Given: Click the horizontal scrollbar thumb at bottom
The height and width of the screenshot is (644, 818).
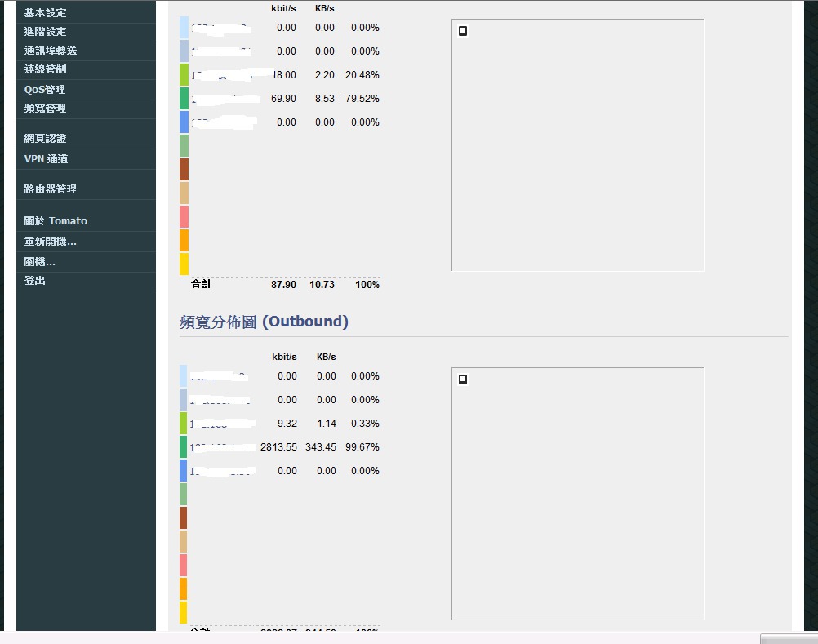Looking at the screenshot, I should click(x=789, y=639).
